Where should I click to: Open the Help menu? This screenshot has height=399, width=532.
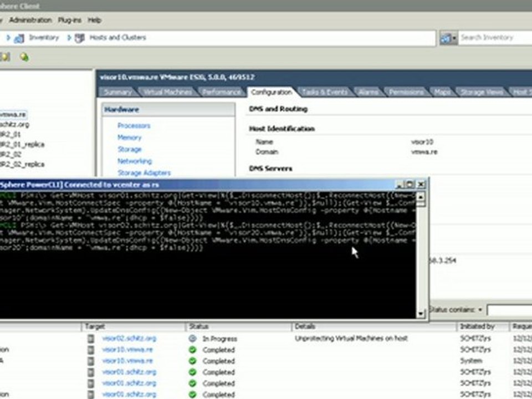pos(94,20)
